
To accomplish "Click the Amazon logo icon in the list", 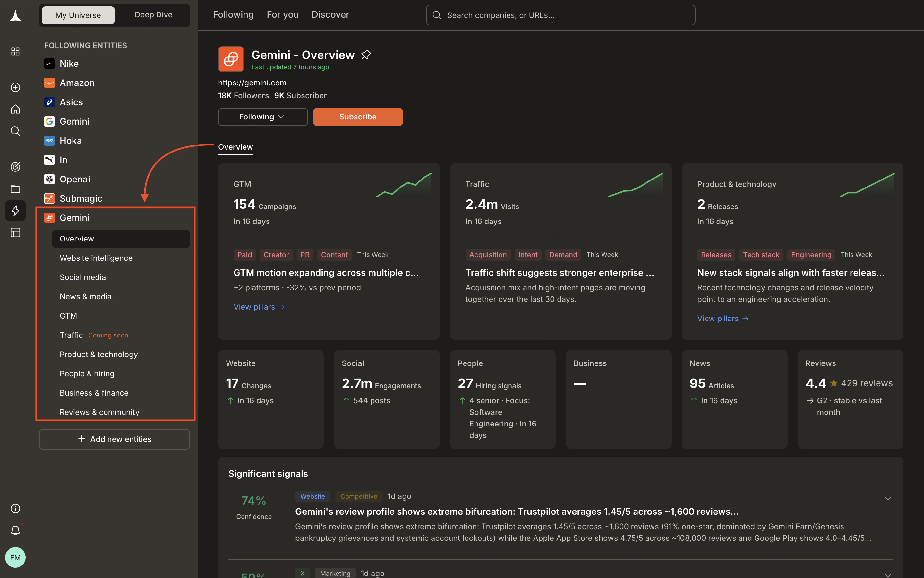I will click(49, 83).
